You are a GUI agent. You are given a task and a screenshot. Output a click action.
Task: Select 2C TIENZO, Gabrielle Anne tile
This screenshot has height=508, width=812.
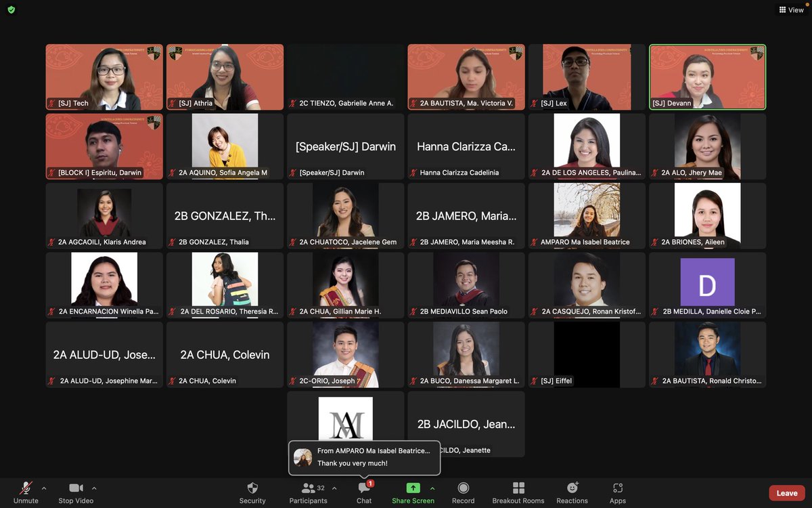coord(345,77)
